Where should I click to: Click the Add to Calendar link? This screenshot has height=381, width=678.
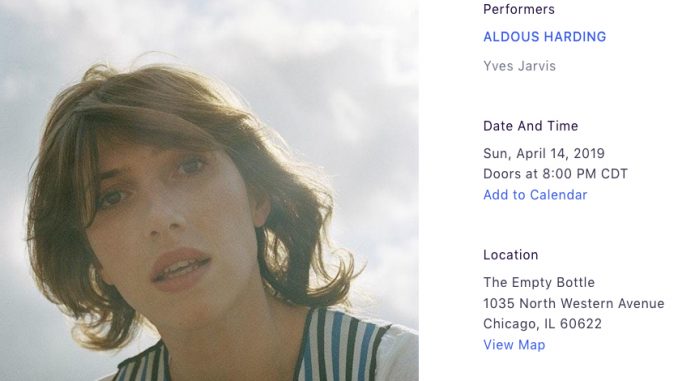click(x=535, y=195)
